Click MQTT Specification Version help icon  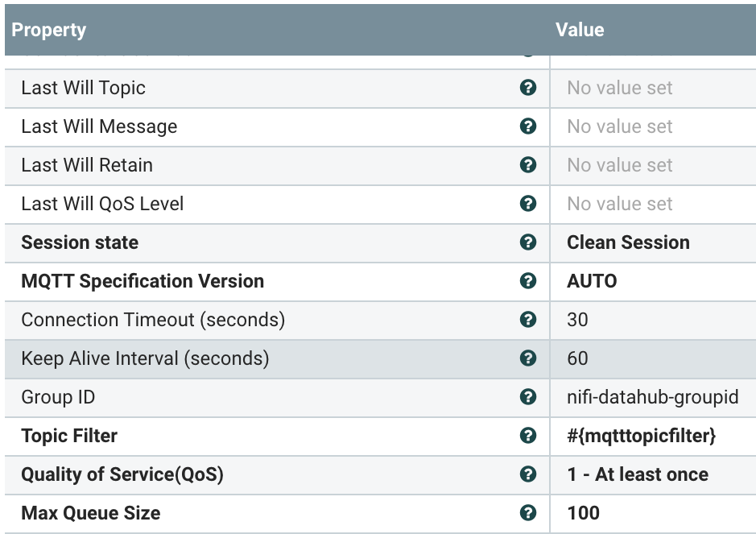click(x=528, y=281)
